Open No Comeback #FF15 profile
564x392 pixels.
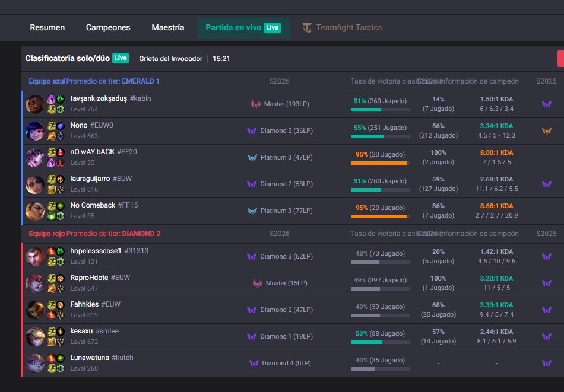(104, 205)
